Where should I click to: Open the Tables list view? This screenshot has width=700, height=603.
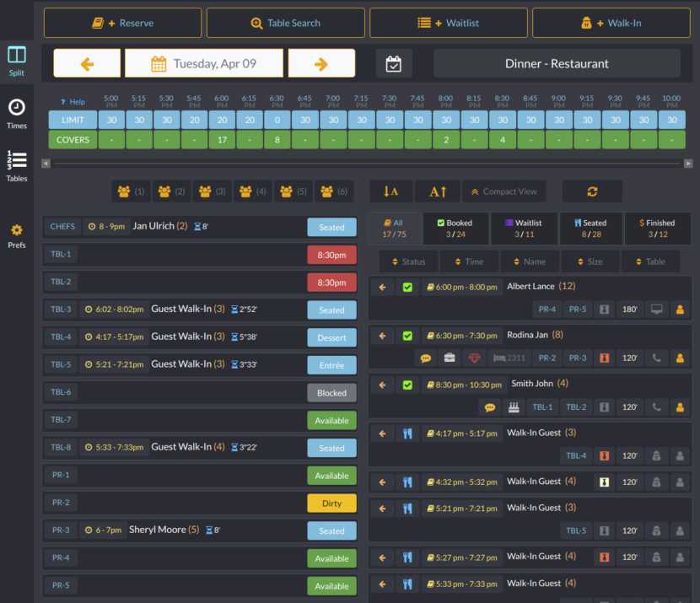tap(17, 164)
